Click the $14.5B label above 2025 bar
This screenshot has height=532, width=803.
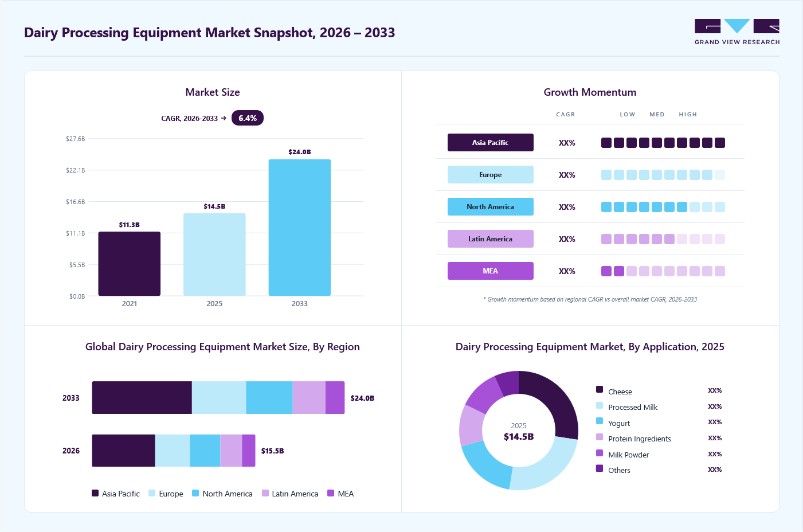(x=214, y=206)
